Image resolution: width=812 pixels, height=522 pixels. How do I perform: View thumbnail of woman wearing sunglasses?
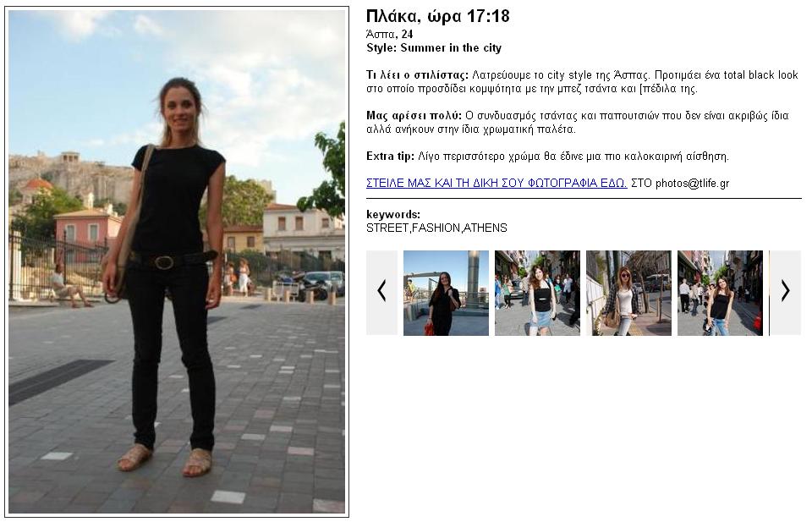point(628,293)
